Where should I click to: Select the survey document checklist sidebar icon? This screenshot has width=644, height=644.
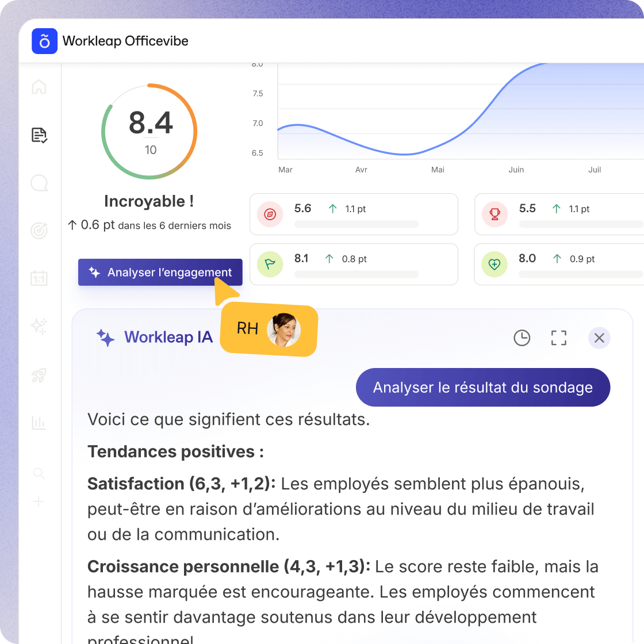click(40, 135)
